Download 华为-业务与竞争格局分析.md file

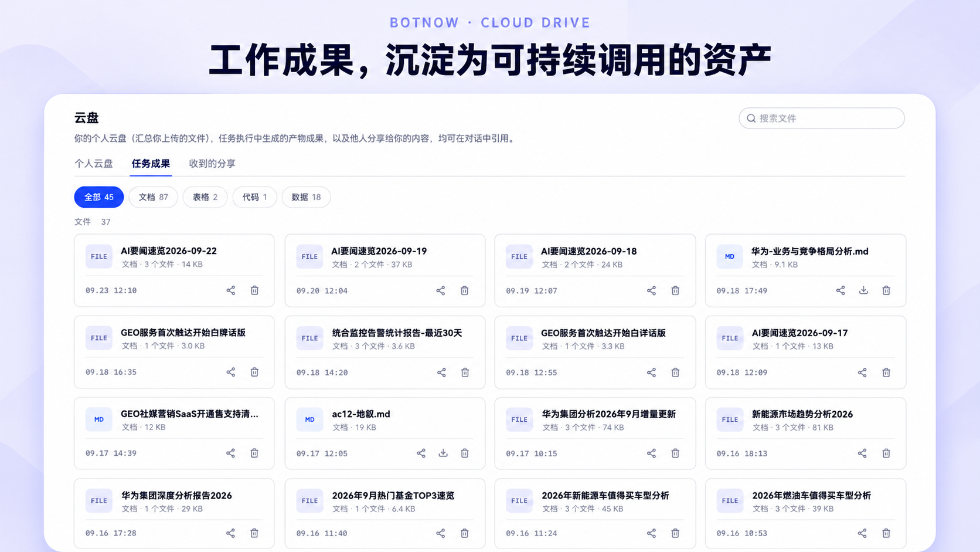coord(863,290)
